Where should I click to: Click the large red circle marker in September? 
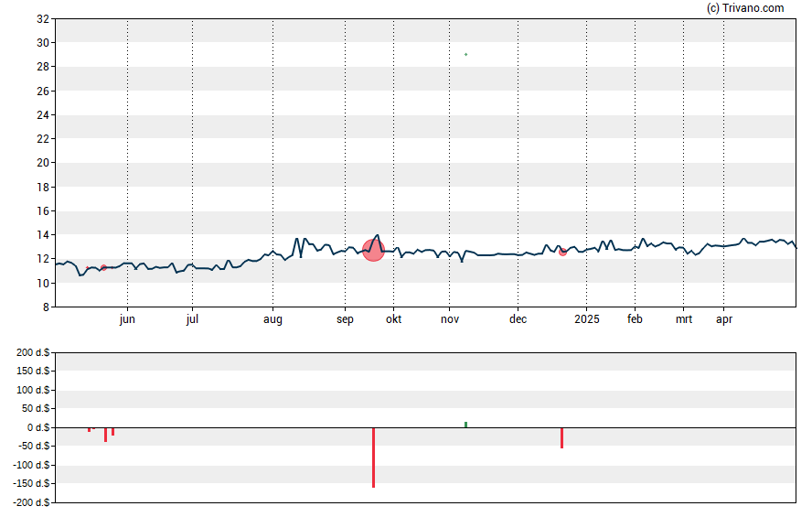tap(373, 250)
